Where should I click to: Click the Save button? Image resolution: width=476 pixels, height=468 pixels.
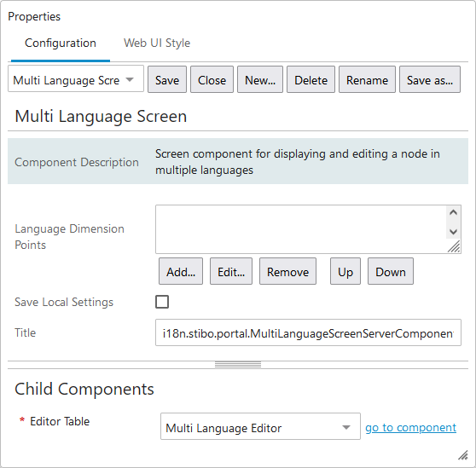[167, 79]
